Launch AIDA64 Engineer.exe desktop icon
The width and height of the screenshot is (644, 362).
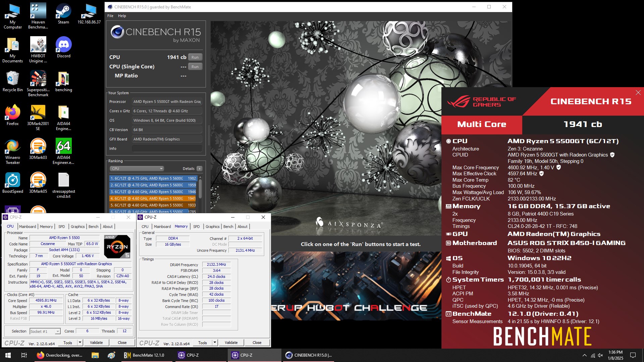click(x=63, y=152)
